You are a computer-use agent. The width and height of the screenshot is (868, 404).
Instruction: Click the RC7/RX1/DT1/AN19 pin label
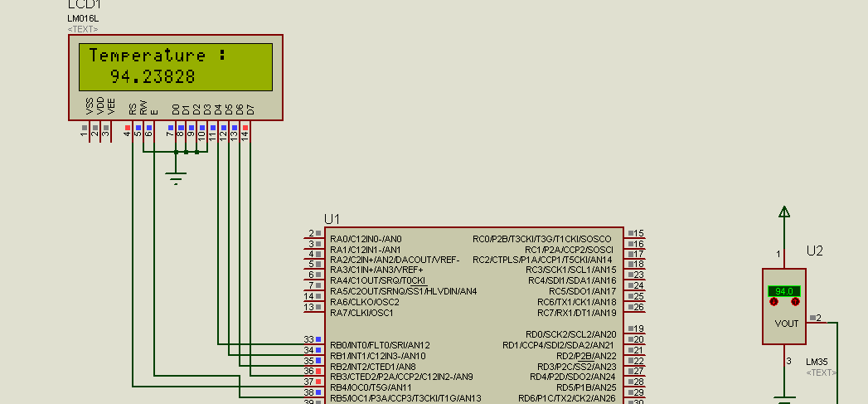[x=577, y=313]
